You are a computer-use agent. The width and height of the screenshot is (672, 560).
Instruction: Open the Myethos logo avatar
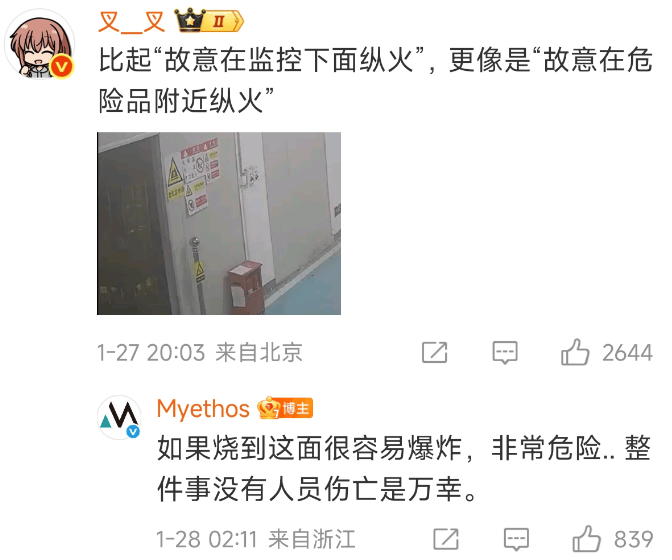point(120,417)
